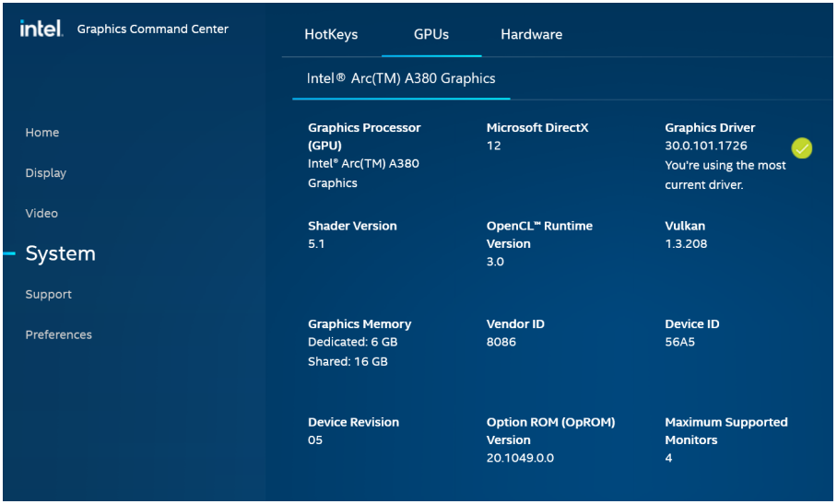The image size is (837, 504).
Task: Click driver version 30.0.101.1726
Action: (706, 146)
